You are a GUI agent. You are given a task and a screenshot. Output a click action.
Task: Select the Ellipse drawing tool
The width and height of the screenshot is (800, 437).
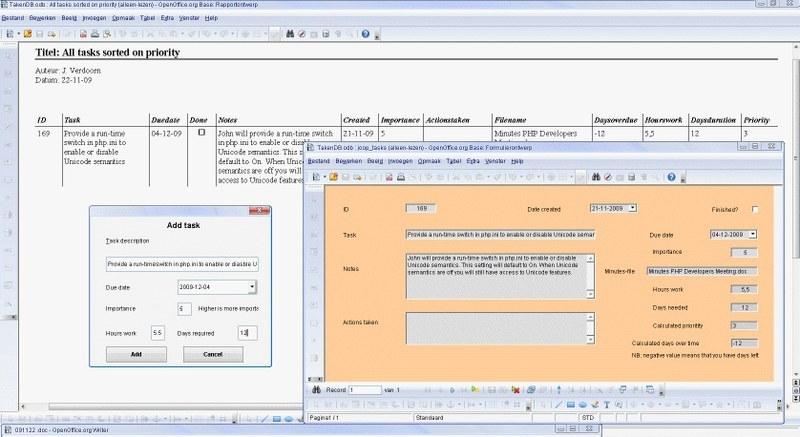[583, 405]
